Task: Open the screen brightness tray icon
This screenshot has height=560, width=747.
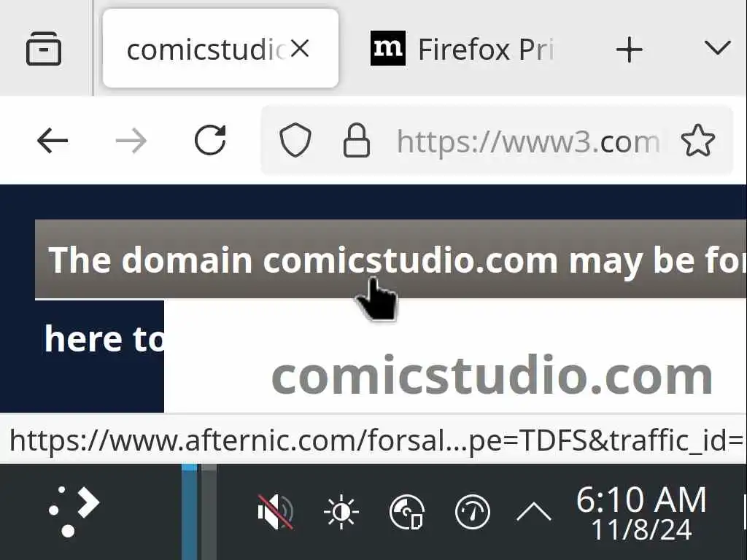Action: (x=341, y=512)
